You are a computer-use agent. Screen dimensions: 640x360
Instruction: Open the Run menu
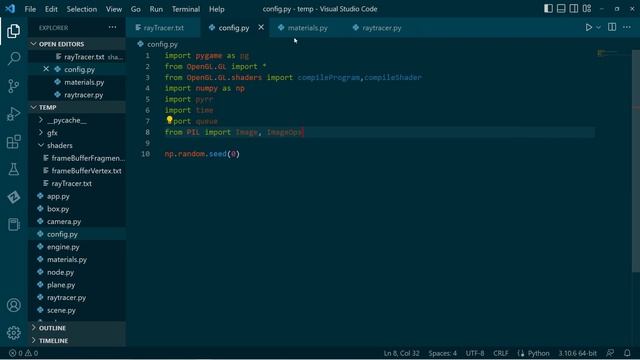coord(156,9)
